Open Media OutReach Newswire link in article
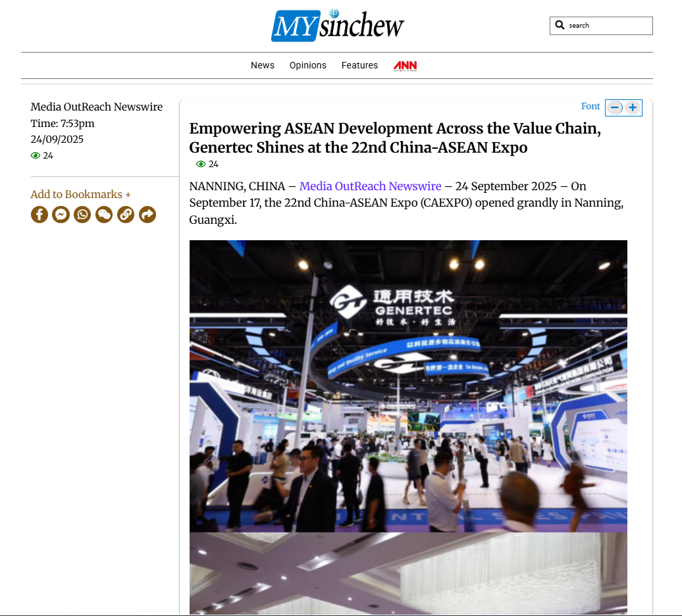Screen dimensions: 682x616 [370, 186]
